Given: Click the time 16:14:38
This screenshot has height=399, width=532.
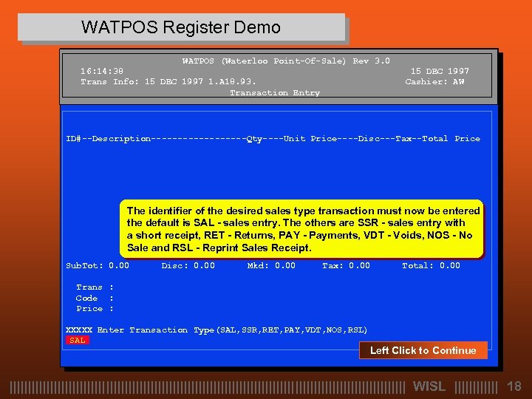Looking at the screenshot, I should point(102,71).
